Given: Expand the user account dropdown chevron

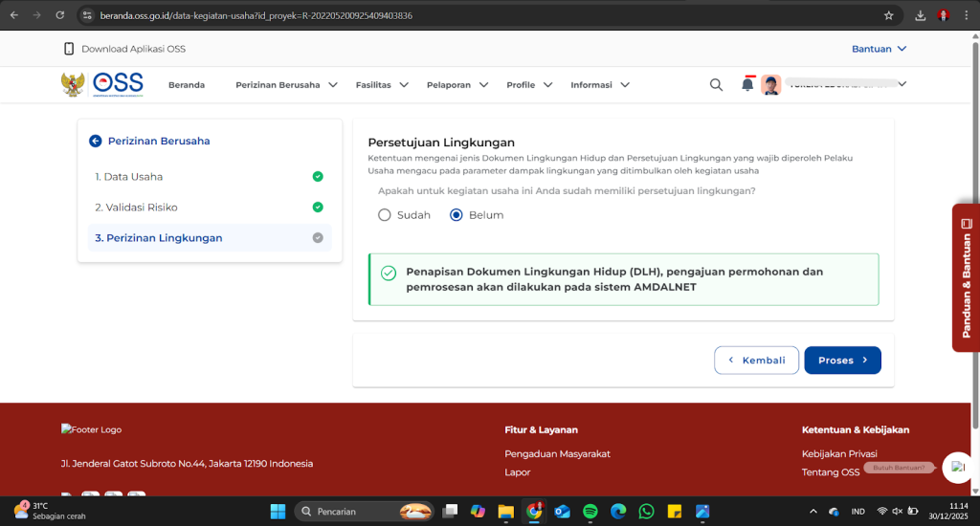Looking at the screenshot, I should (x=902, y=84).
